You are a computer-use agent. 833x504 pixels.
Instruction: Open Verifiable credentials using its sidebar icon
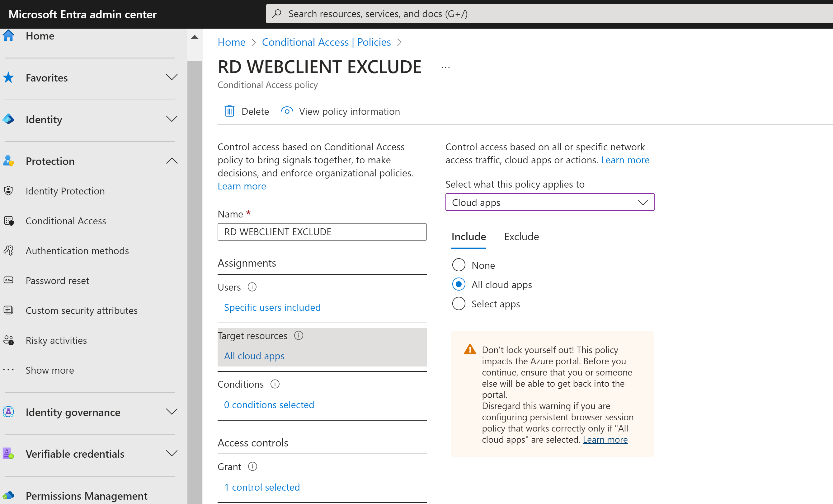(8, 453)
